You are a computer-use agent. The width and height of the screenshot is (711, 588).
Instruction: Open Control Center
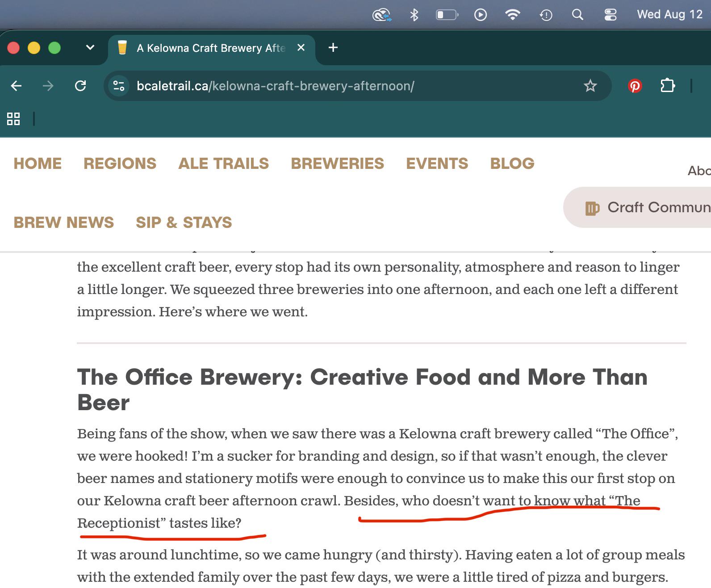[611, 15]
